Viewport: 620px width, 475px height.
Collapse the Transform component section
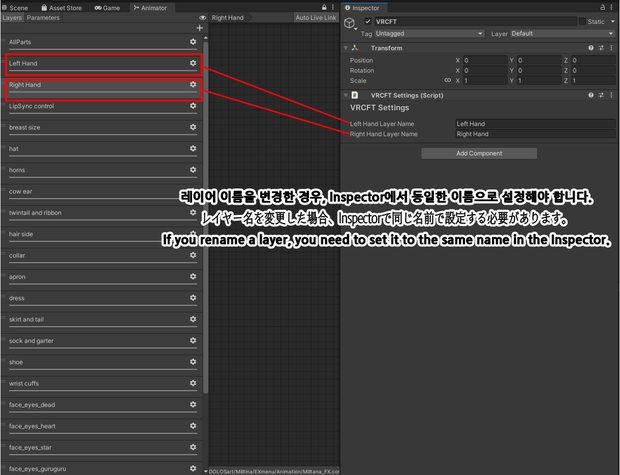point(346,48)
